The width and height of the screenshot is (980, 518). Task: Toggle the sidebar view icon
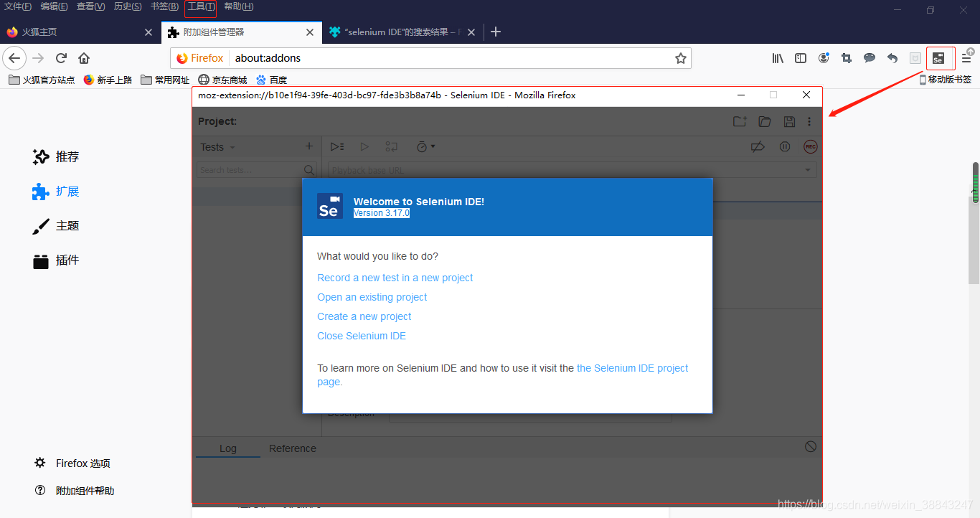pyautogui.click(x=801, y=58)
